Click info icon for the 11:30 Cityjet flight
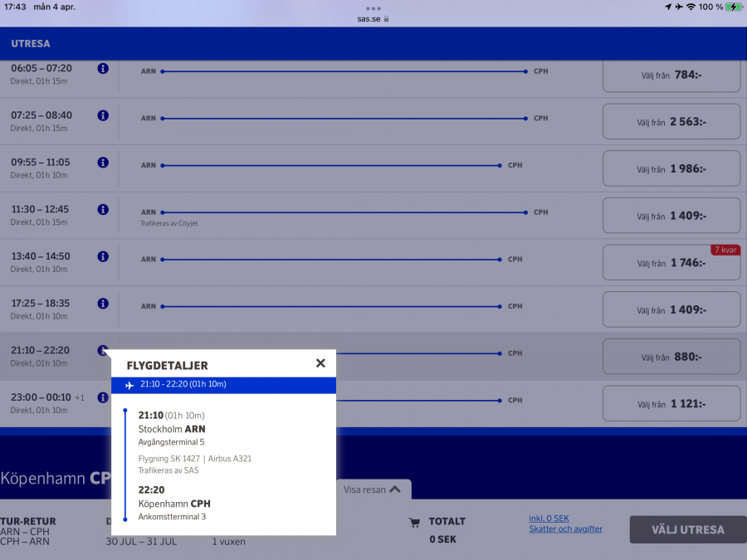747x560 pixels. [103, 210]
